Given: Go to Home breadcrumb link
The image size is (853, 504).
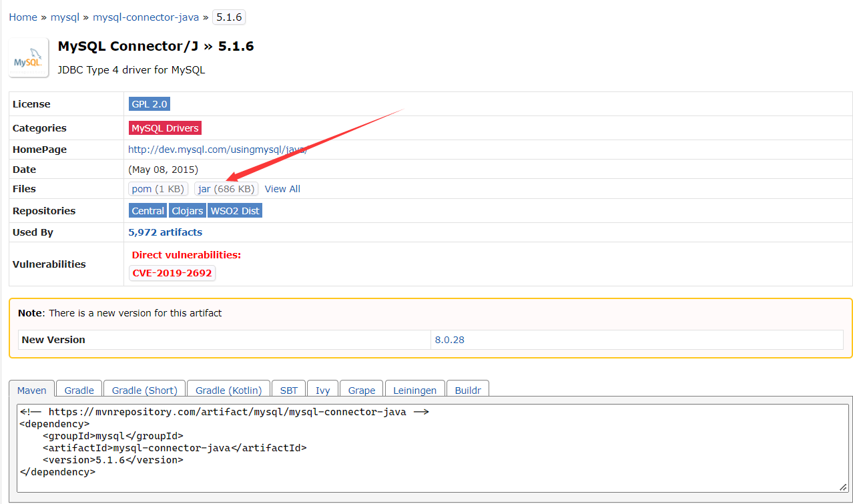Looking at the screenshot, I should pos(23,17).
